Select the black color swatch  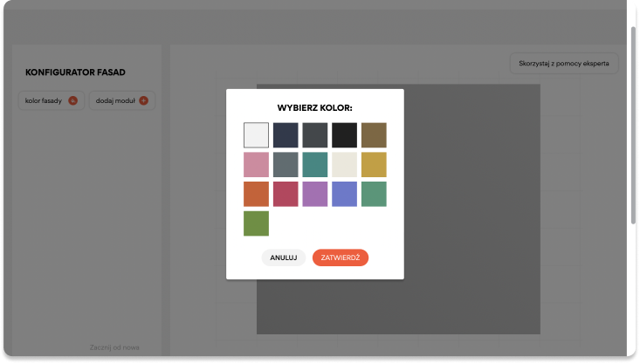pos(344,135)
